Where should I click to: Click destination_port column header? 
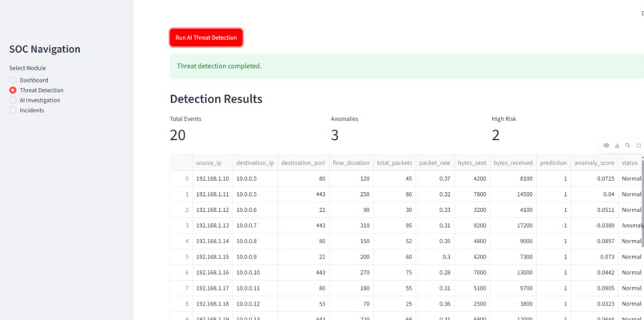[303, 163]
